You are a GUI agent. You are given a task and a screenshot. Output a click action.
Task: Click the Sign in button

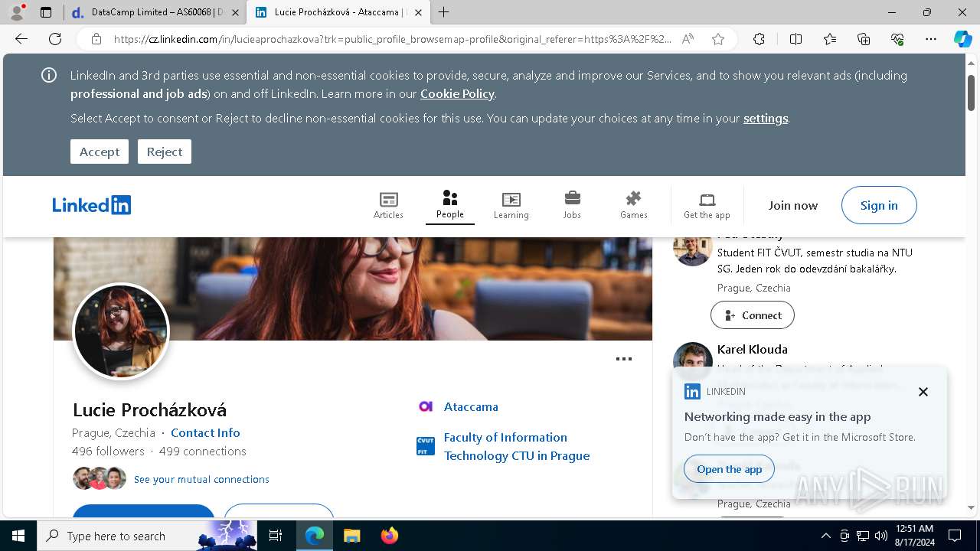879,205
